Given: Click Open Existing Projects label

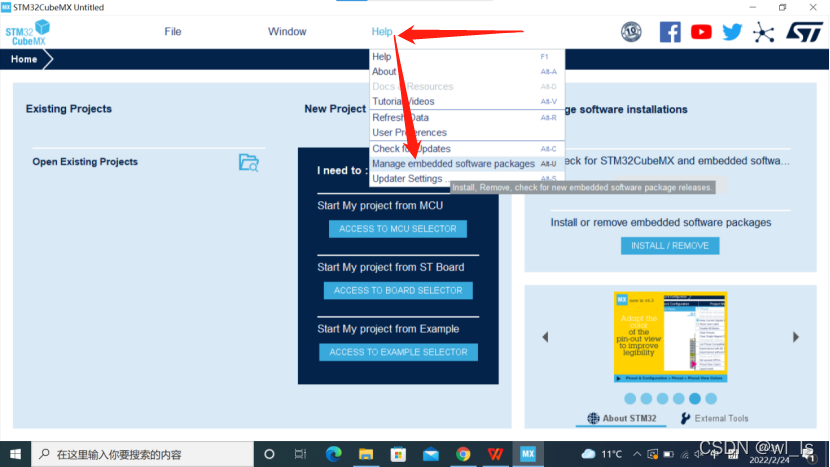Looking at the screenshot, I should [85, 162].
